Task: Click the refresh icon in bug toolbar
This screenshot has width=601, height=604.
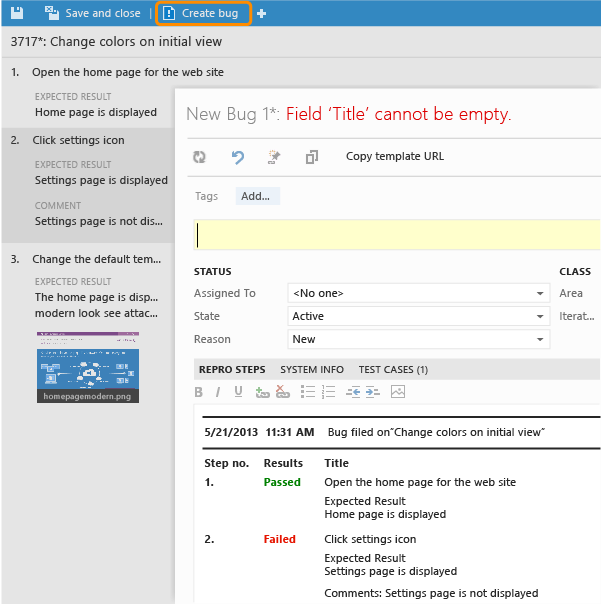Action: [x=199, y=157]
